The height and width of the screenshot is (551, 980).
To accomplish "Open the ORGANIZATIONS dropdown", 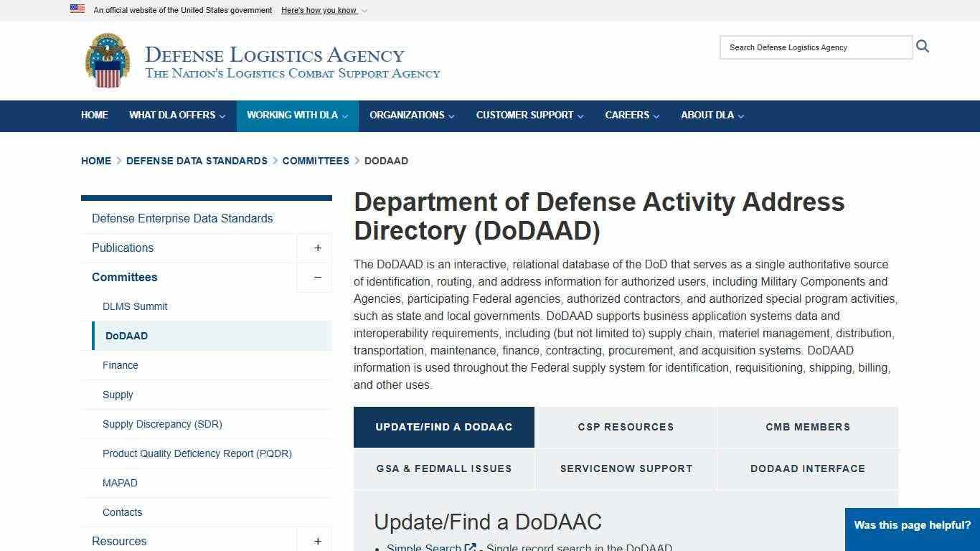I will click(x=411, y=116).
